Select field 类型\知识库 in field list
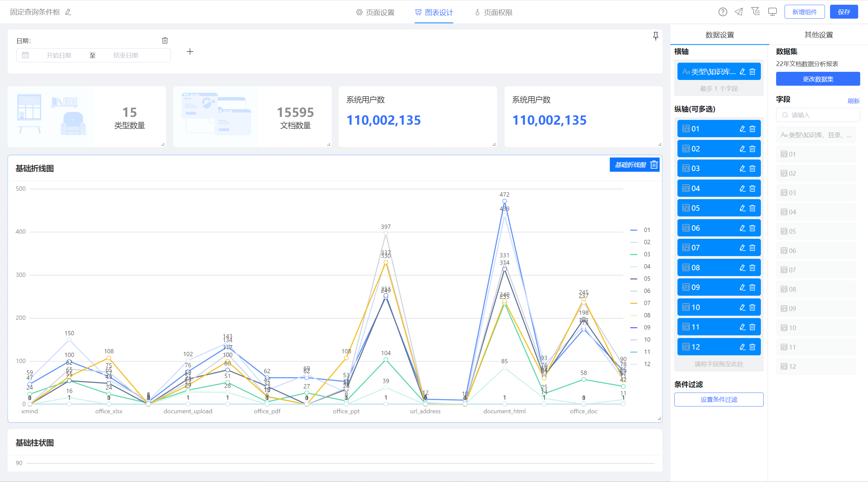Viewport: 868px width, 482px height. pos(816,135)
